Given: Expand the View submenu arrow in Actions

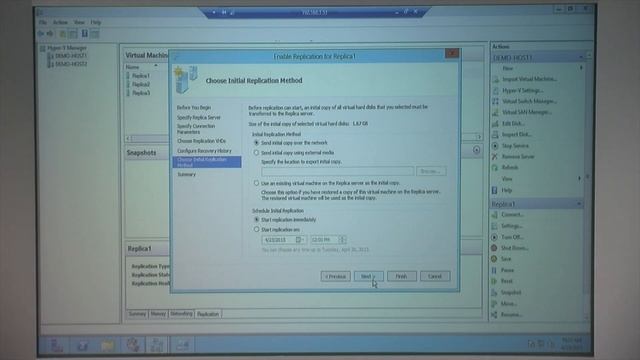Looking at the screenshot, I should [580, 179].
